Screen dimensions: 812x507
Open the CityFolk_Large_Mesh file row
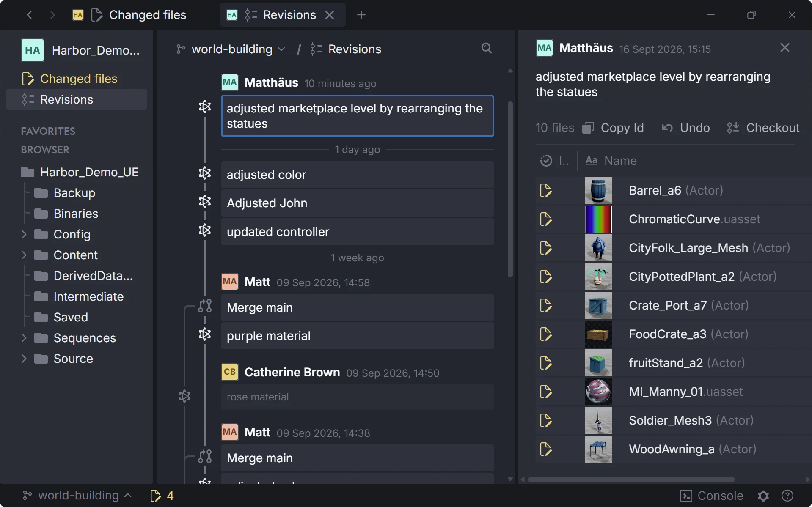(x=673, y=248)
